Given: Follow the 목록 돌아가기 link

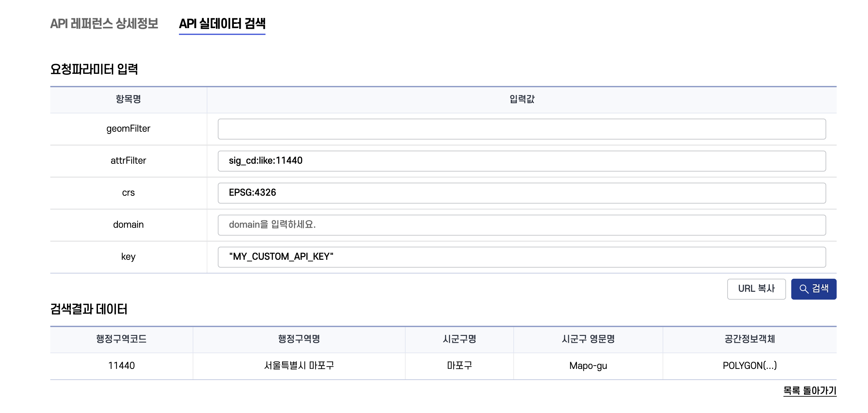Looking at the screenshot, I should click(x=810, y=390).
